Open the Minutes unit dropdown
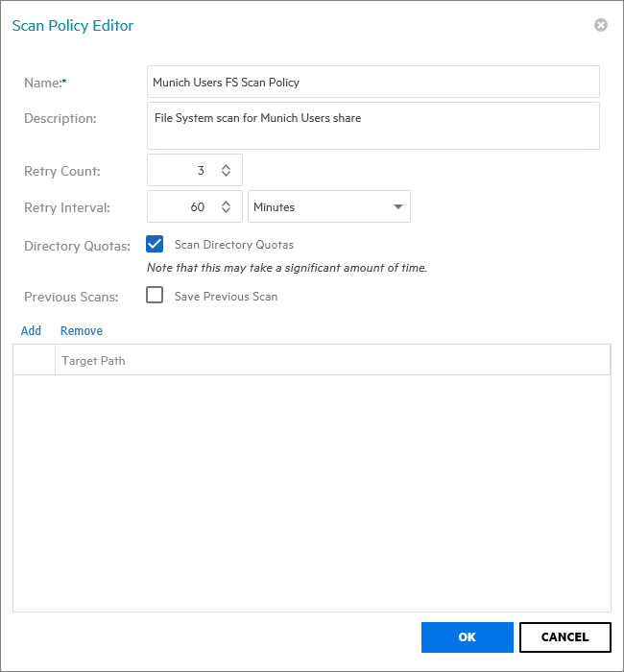The image size is (624, 672). (x=329, y=207)
